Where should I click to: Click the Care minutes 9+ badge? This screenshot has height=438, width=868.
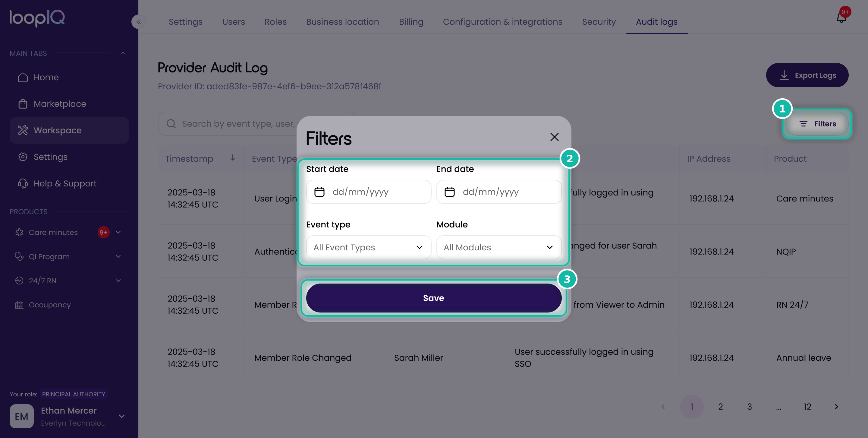[x=103, y=232]
